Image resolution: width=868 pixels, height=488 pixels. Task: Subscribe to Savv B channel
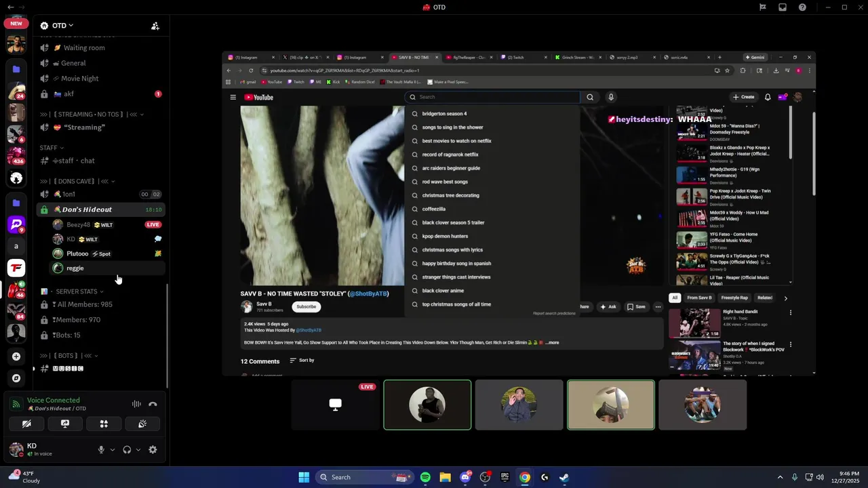click(x=306, y=307)
